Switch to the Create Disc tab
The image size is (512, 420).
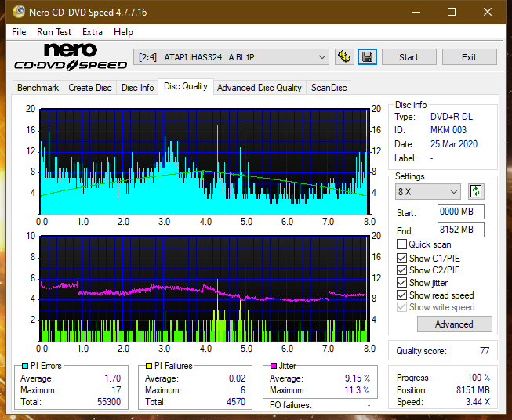click(90, 88)
